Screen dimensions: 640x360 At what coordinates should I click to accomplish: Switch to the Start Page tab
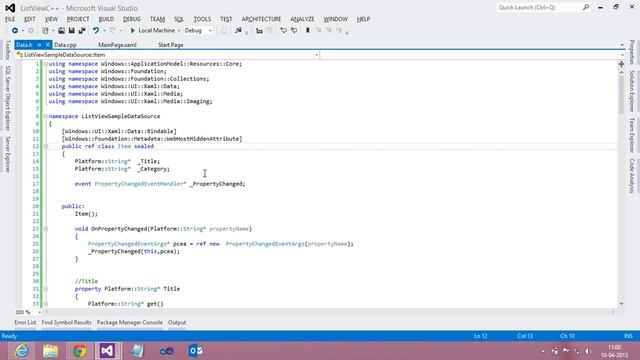point(171,45)
